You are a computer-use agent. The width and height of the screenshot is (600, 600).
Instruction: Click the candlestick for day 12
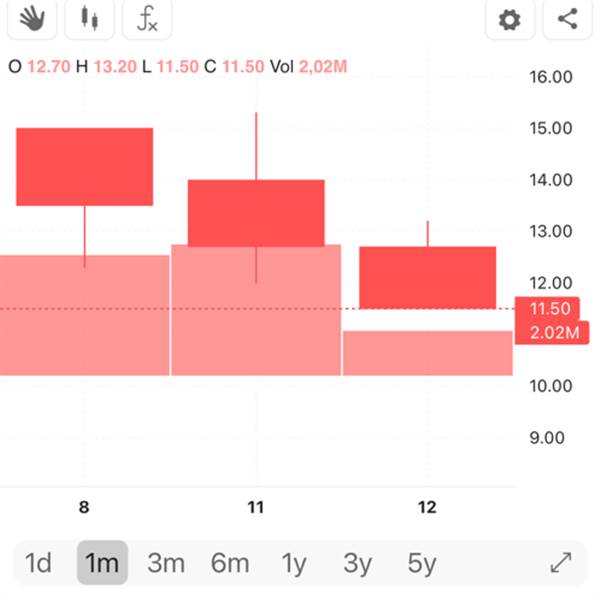coord(427,277)
